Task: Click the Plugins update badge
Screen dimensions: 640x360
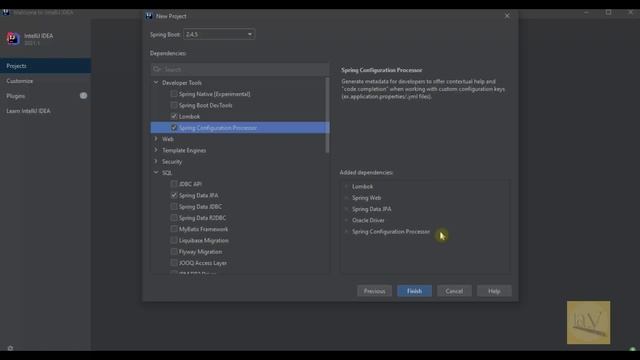Action: (x=83, y=96)
